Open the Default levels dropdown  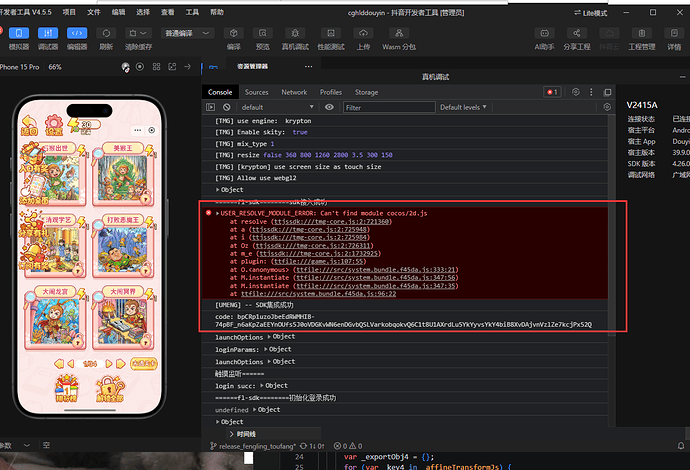(x=463, y=107)
